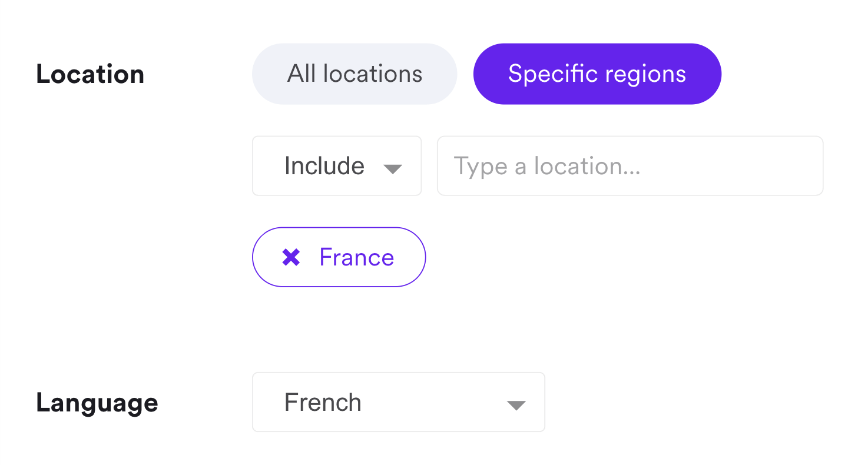Remove the France location tag
This screenshot has height=465, width=868.
tap(291, 257)
